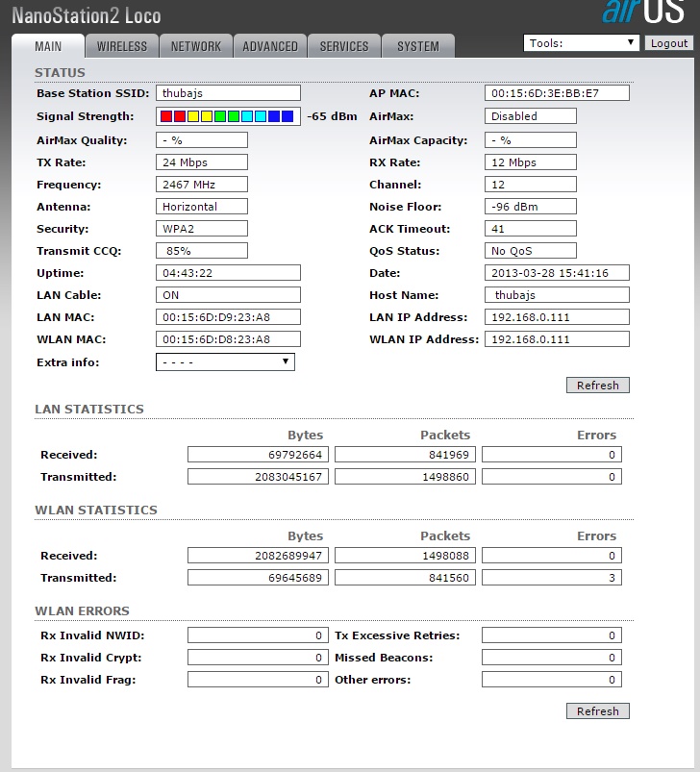Open the WIRELESS tab
The height and width of the screenshot is (772, 700).
coord(122,46)
